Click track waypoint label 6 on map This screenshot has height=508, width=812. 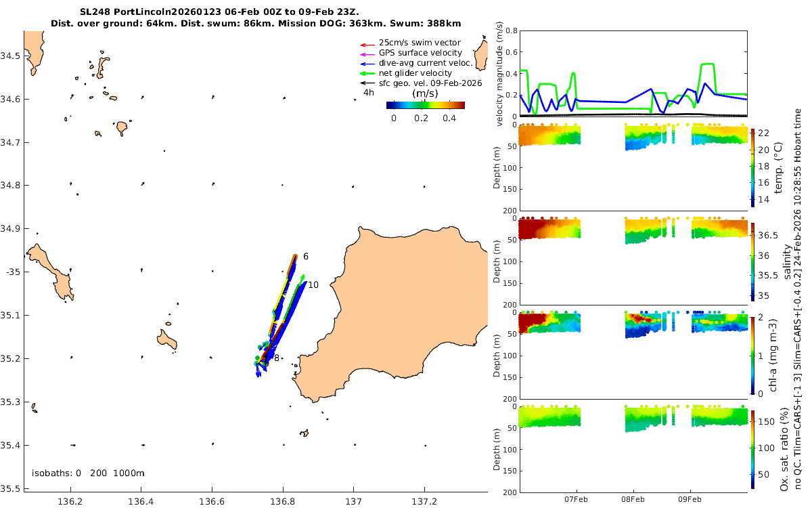pos(306,257)
